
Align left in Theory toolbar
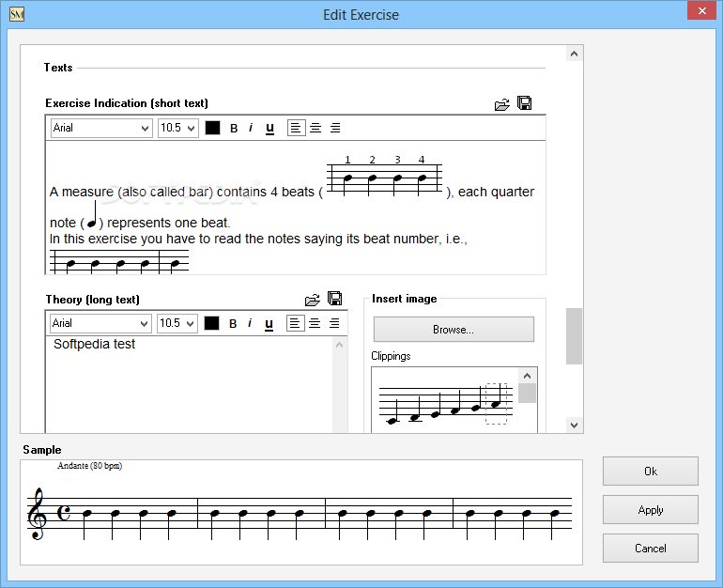point(295,323)
